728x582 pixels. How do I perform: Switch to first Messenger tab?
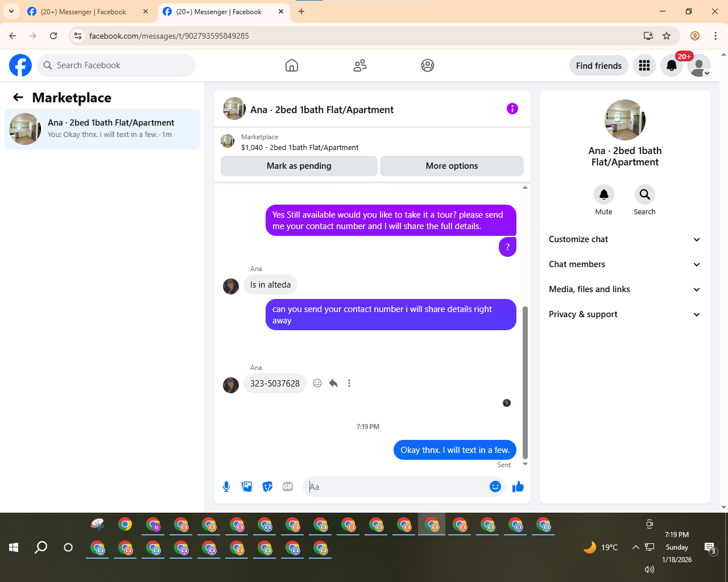(84, 11)
